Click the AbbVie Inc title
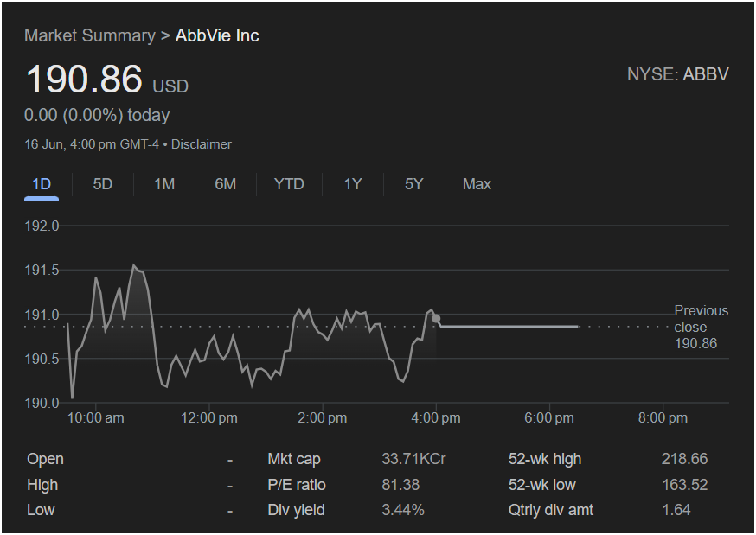This screenshot has width=756, height=535. click(217, 35)
